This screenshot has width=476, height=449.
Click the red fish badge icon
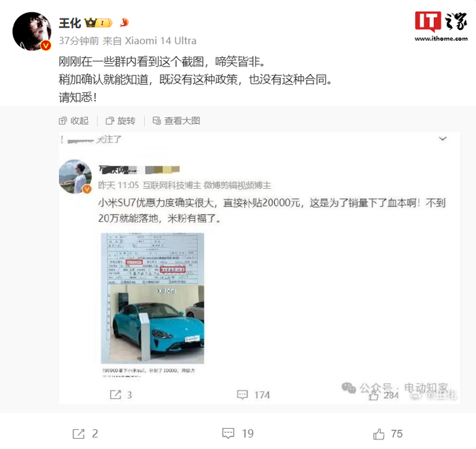[x=124, y=22]
